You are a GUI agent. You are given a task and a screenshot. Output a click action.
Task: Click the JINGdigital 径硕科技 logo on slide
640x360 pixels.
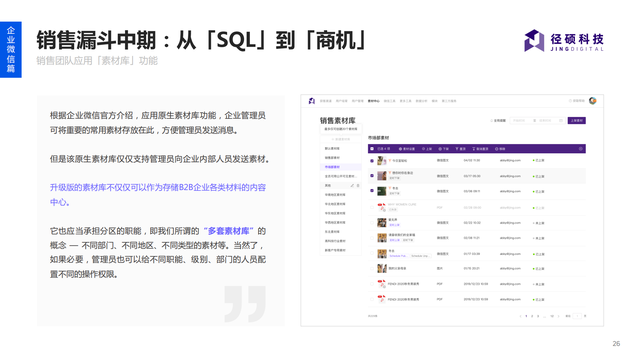564,40
